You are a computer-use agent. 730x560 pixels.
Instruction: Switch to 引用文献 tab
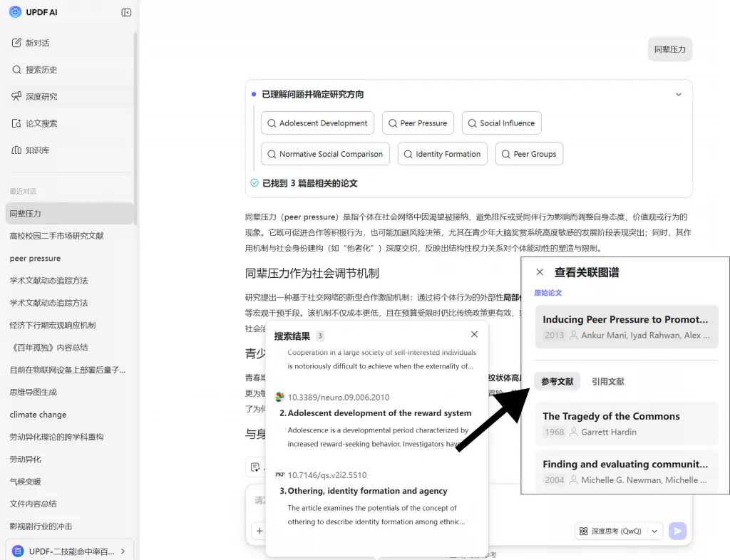(607, 382)
